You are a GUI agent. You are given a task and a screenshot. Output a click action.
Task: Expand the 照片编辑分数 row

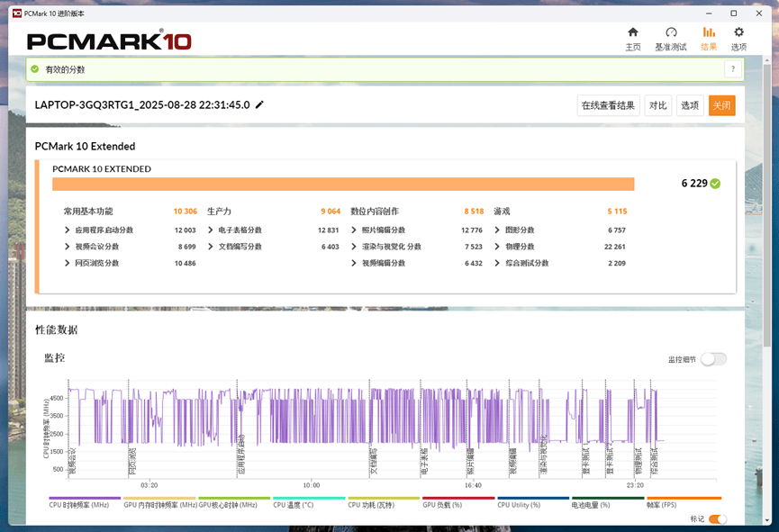coord(354,230)
